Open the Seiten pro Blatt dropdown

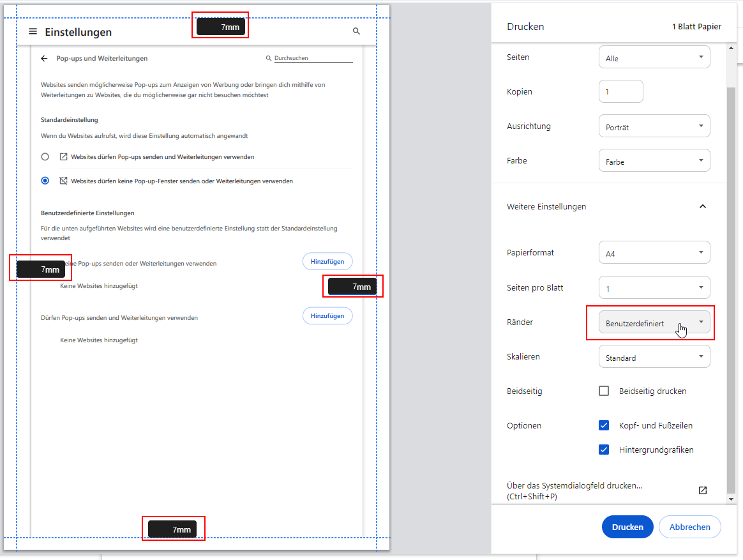tap(654, 287)
